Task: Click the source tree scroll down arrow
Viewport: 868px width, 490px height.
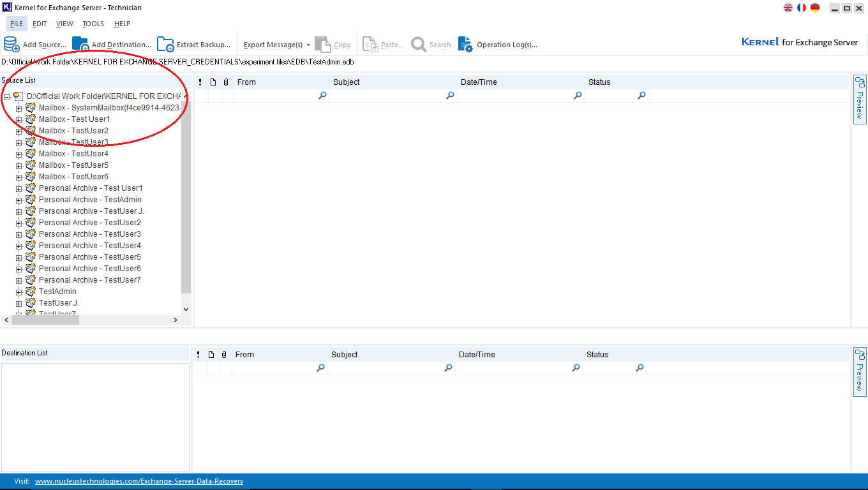Action: [x=186, y=309]
